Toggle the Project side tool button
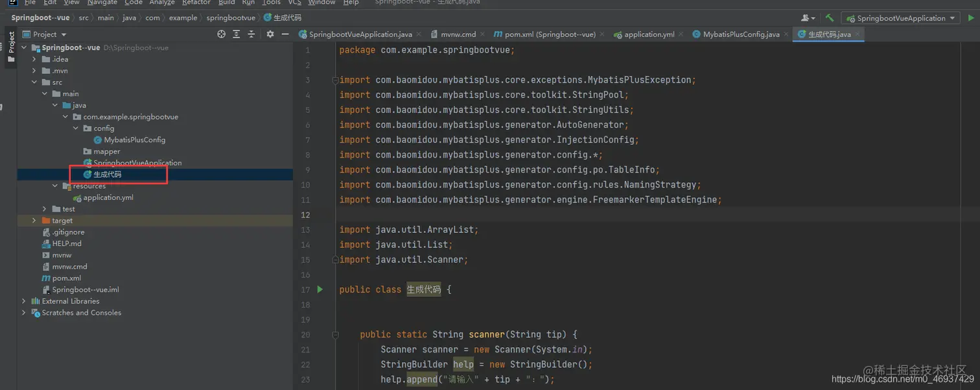 coord(11,47)
